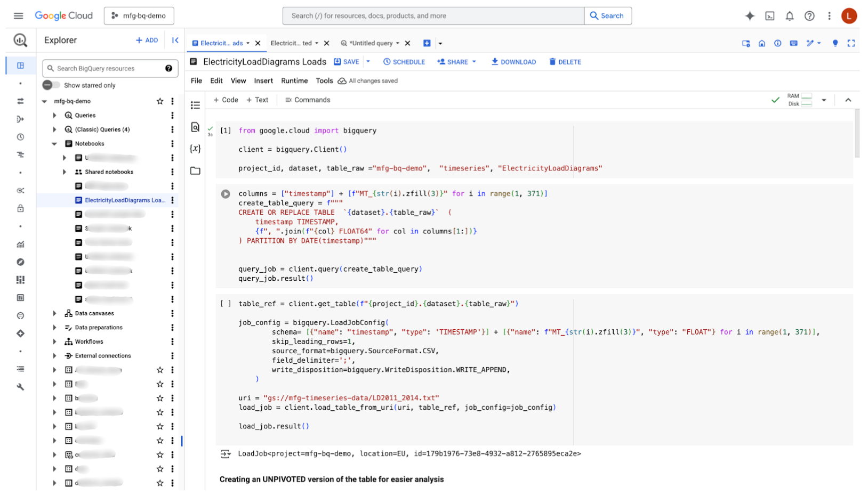
Task: Add a new Code cell
Action: 226,100
